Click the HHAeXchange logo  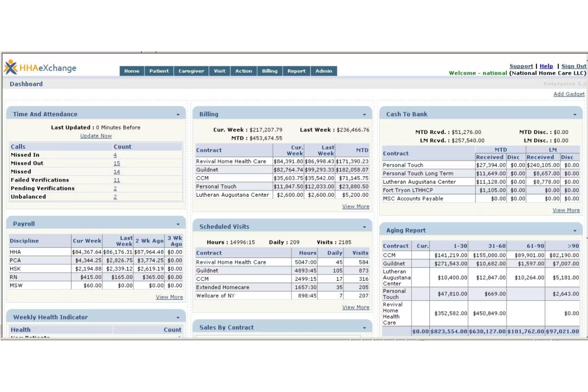40,68
